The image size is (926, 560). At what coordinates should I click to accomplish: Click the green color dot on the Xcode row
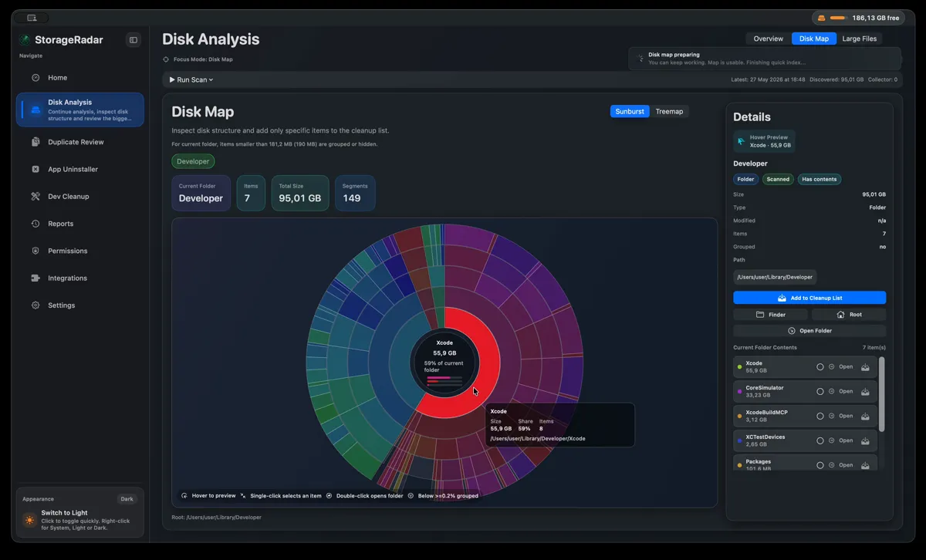click(740, 367)
